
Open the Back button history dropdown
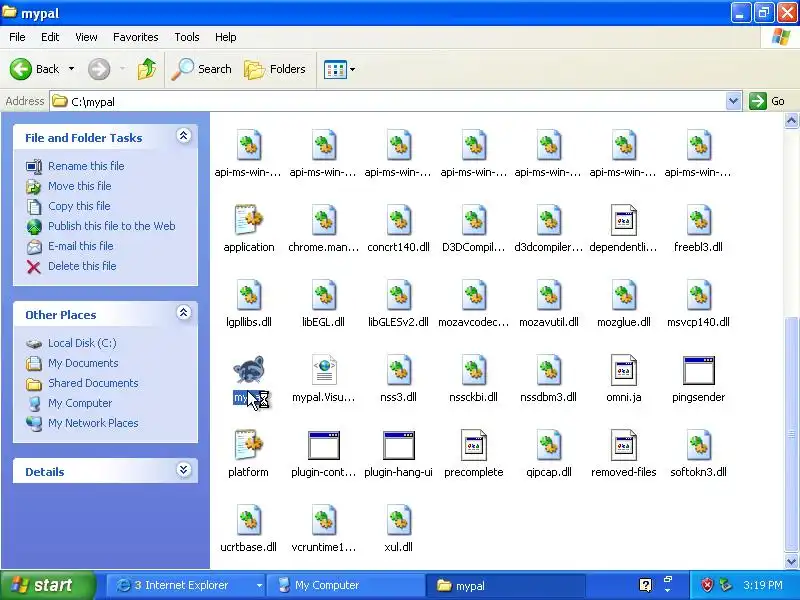71,69
